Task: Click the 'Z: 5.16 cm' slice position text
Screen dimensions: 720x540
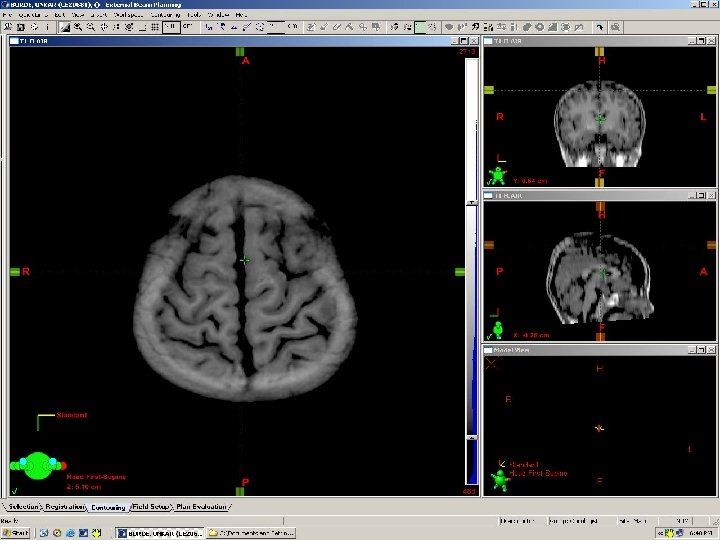Action: (84, 487)
